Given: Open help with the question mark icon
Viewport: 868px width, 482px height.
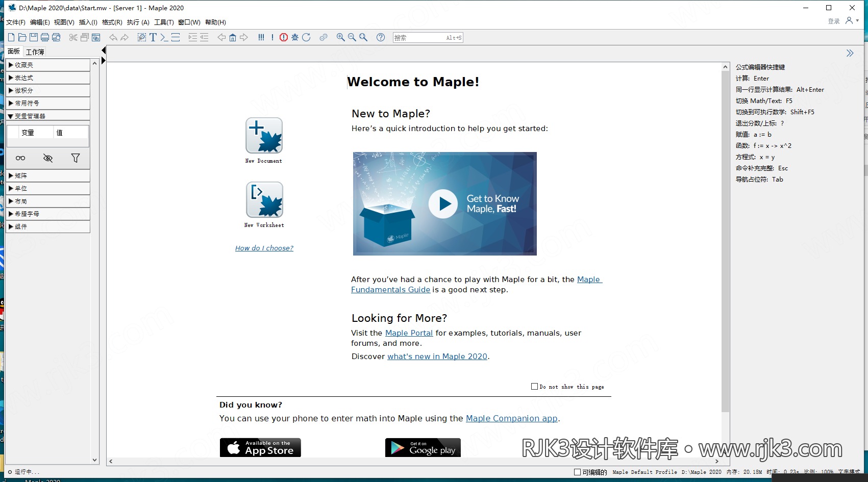Looking at the screenshot, I should click(381, 37).
